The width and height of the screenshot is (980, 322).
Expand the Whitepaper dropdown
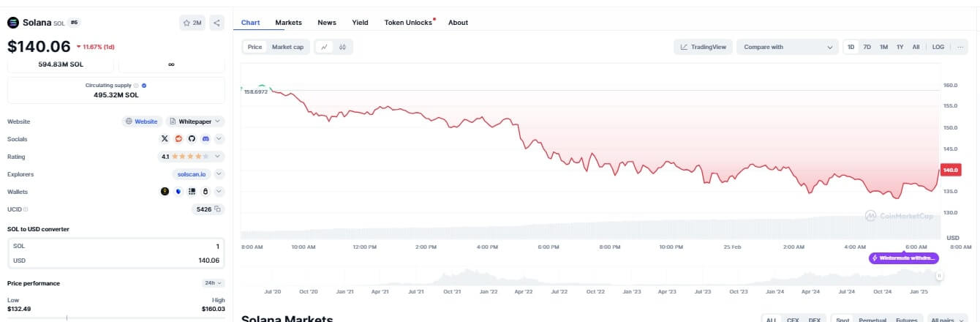coord(196,121)
